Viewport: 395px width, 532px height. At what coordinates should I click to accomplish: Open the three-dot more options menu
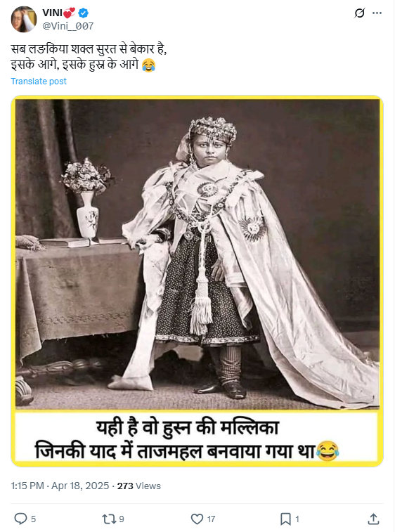pos(377,13)
